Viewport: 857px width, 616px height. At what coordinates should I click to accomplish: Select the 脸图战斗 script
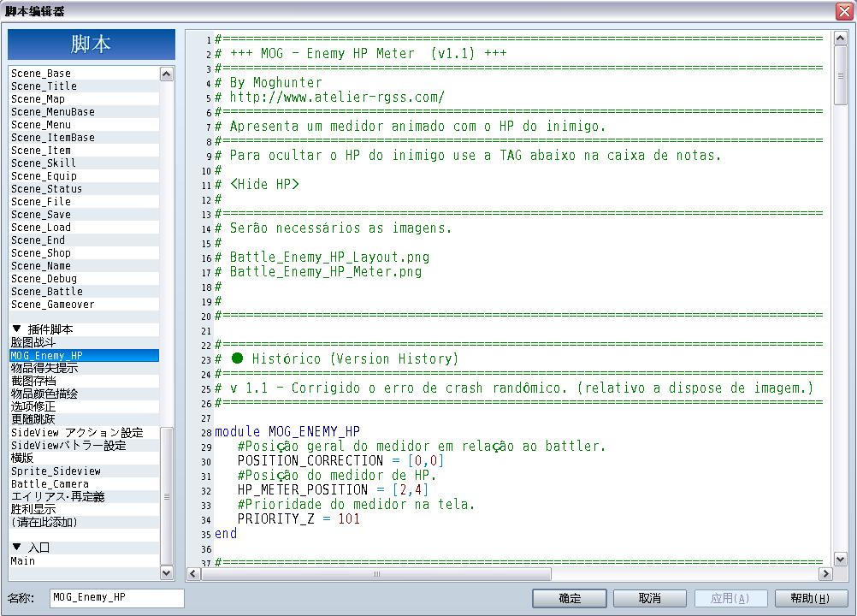pos(84,342)
